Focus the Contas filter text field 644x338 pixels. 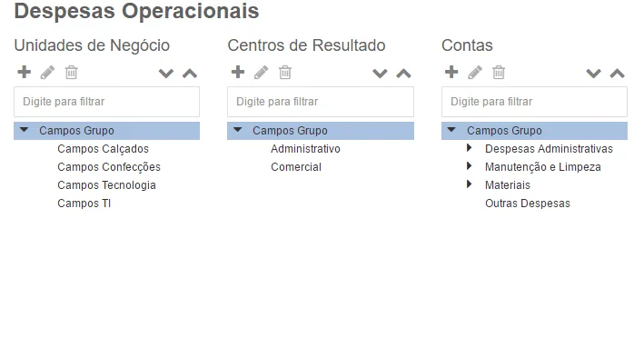click(534, 102)
